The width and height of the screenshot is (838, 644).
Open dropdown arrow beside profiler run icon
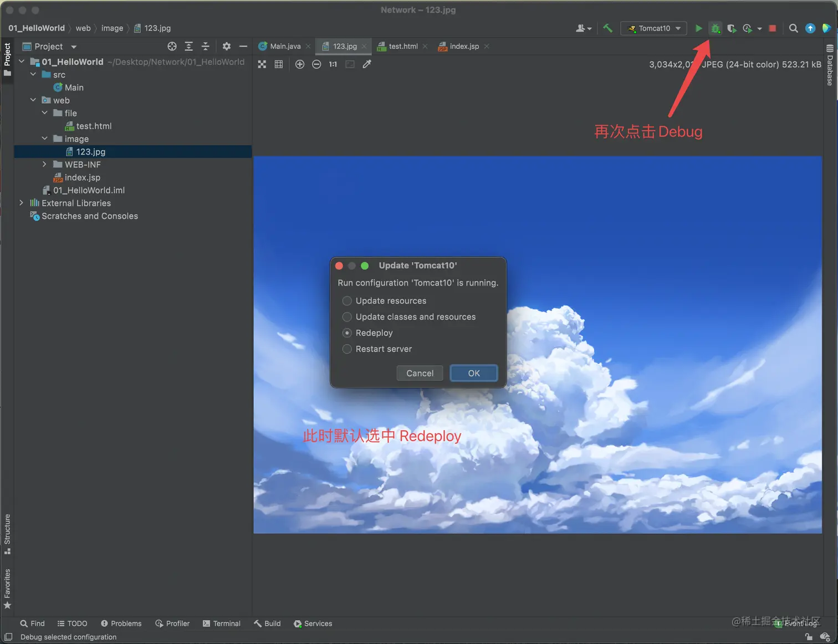point(759,29)
